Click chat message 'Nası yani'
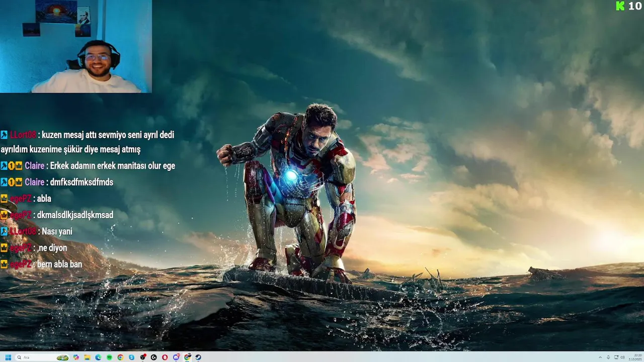The height and width of the screenshot is (362, 644). click(x=57, y=231)
